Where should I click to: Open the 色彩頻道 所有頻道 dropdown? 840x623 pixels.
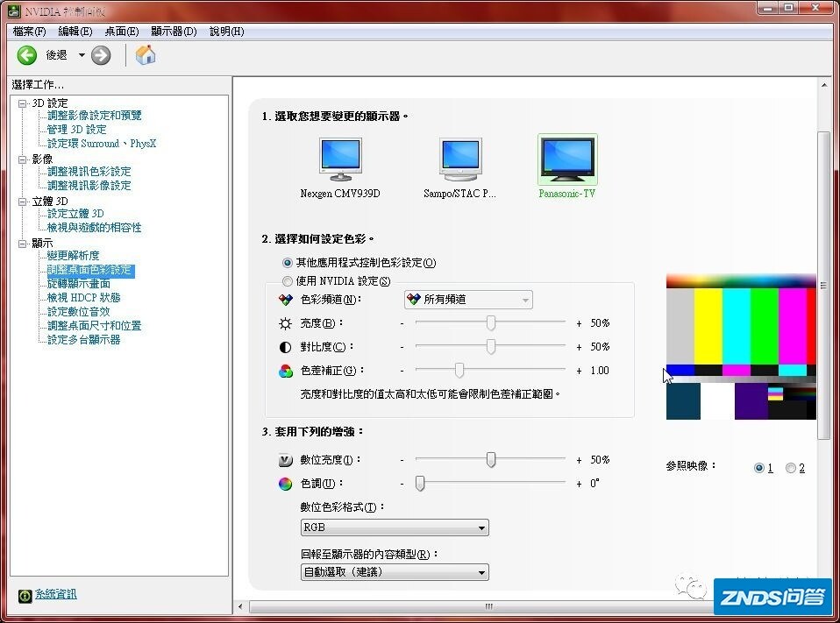point(468,300)
